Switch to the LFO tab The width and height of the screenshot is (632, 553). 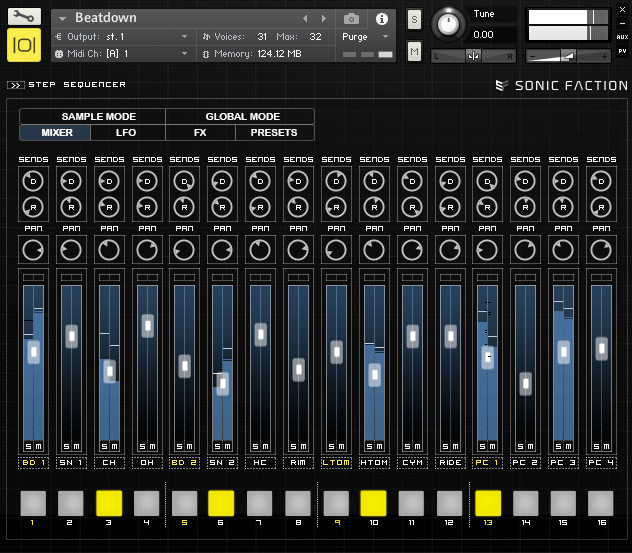[126, 132]
